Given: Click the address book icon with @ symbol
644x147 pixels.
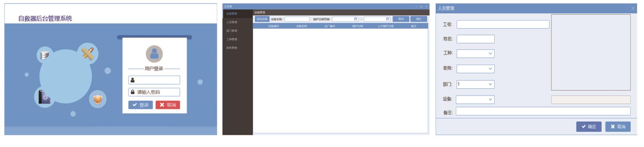Looking at the screenshot, I should click(x=44, y=97).
